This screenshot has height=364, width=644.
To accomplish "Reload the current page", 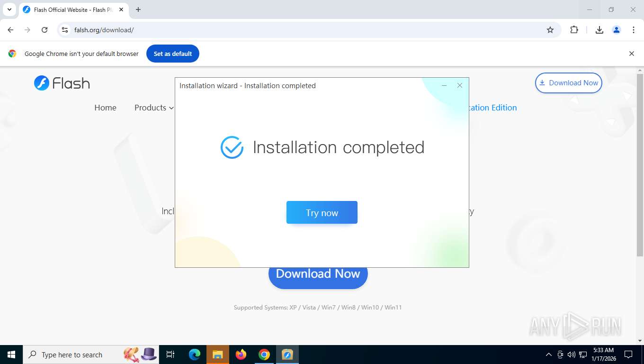I will (45, 30).
